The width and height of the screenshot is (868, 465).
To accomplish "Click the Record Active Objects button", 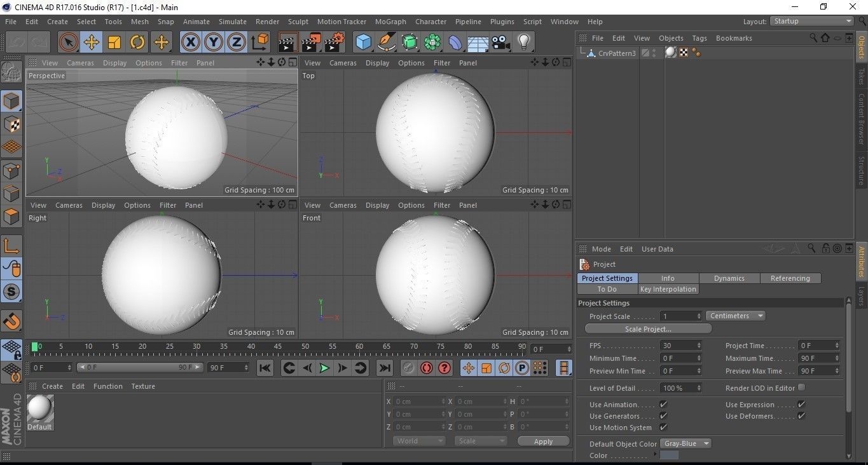I will pos(408,368).
